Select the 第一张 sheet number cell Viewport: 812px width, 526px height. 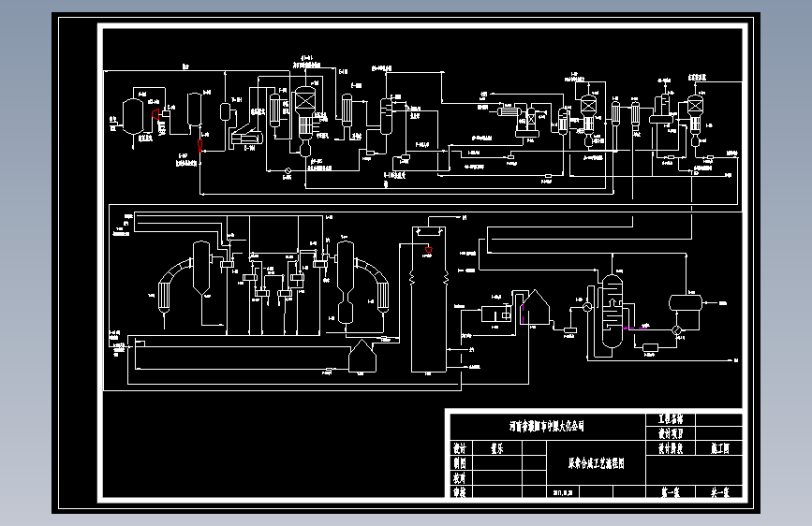tap(671, 492)
